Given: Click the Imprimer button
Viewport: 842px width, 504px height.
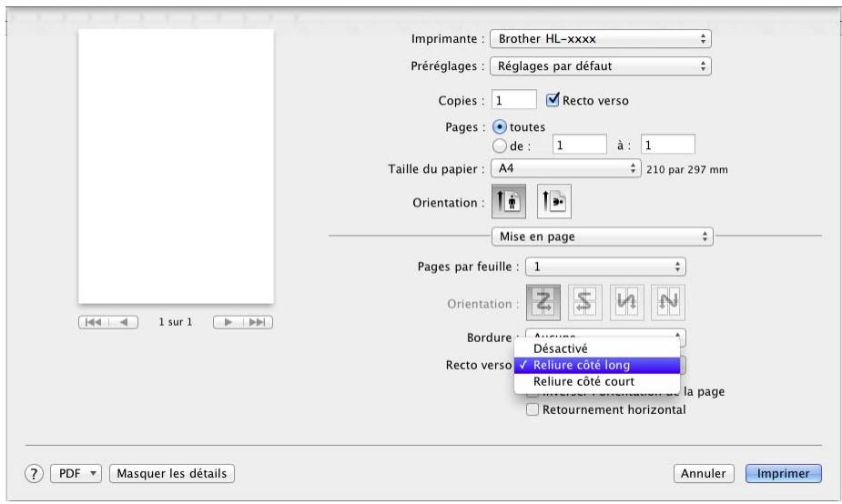Looking at the screenshot, I should 784,473.
